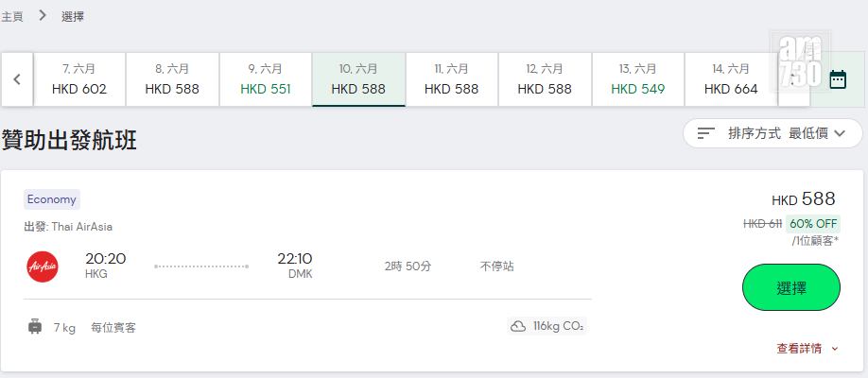868x378 pixels.
Task: Select the 12 六月 date tab
Action: click(545, 79)
